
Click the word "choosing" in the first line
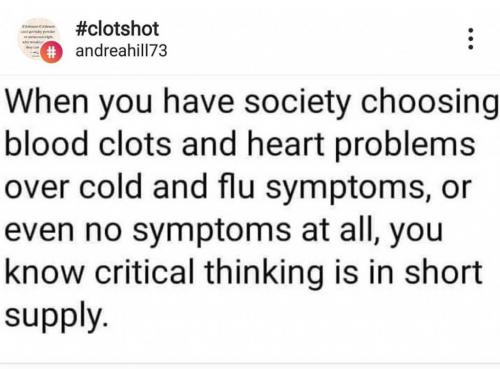(x=430, y=103)
